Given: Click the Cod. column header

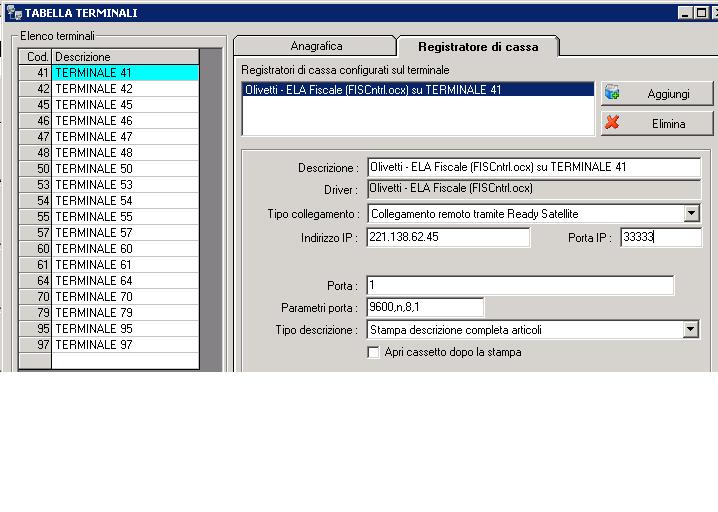Looking at the screenshot, I should point(35,57).
